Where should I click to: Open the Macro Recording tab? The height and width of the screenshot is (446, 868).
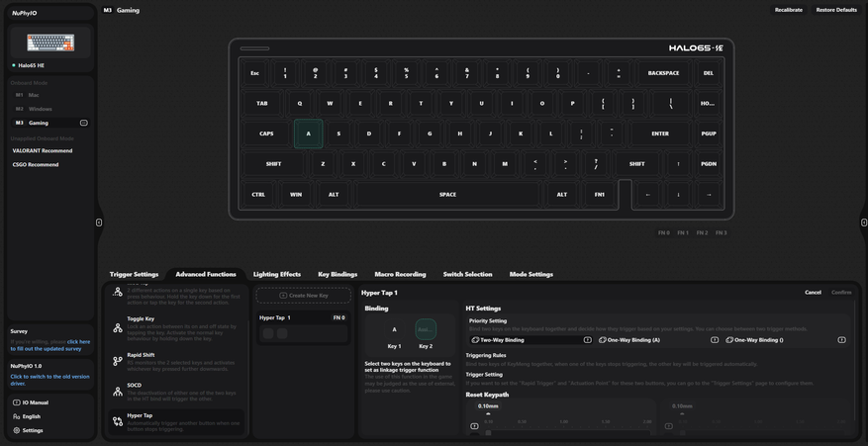tap(400, 275)
